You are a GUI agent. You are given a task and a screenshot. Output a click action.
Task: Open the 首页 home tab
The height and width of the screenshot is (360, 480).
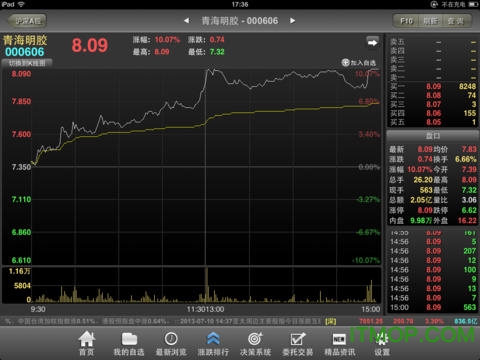[x=87, y=343]
